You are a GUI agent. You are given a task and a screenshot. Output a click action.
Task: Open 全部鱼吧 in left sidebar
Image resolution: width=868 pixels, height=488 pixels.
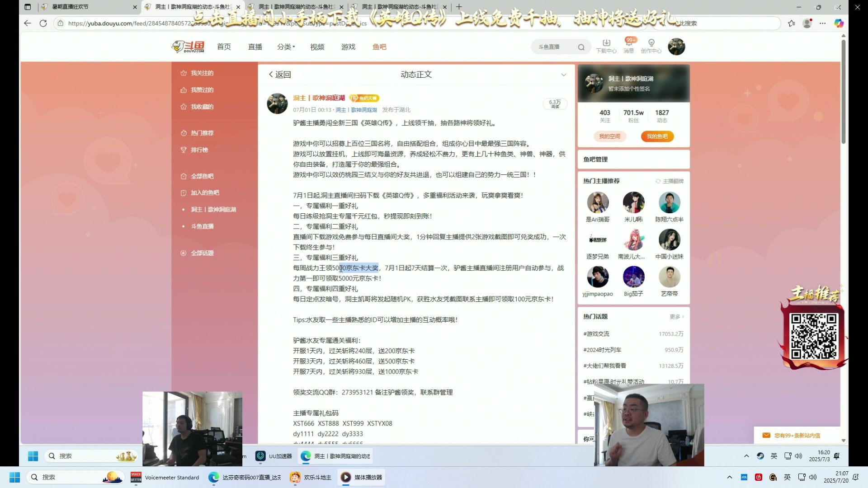tap(197, 176)
